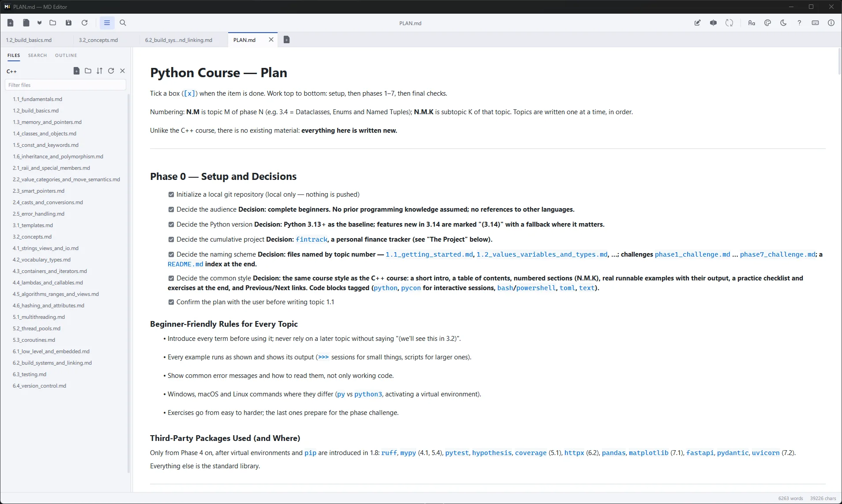Click the sort icon in the C++ files header
Screen dimensions: 842x504
[x=100, y=71]
